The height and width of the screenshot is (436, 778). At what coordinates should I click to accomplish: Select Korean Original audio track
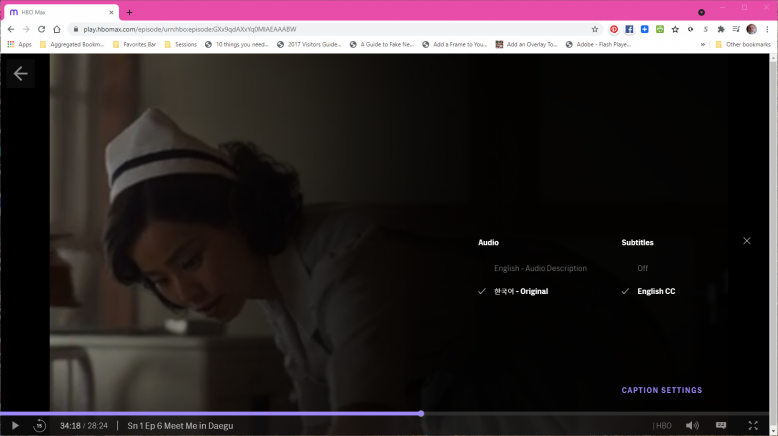pos(520,292)
